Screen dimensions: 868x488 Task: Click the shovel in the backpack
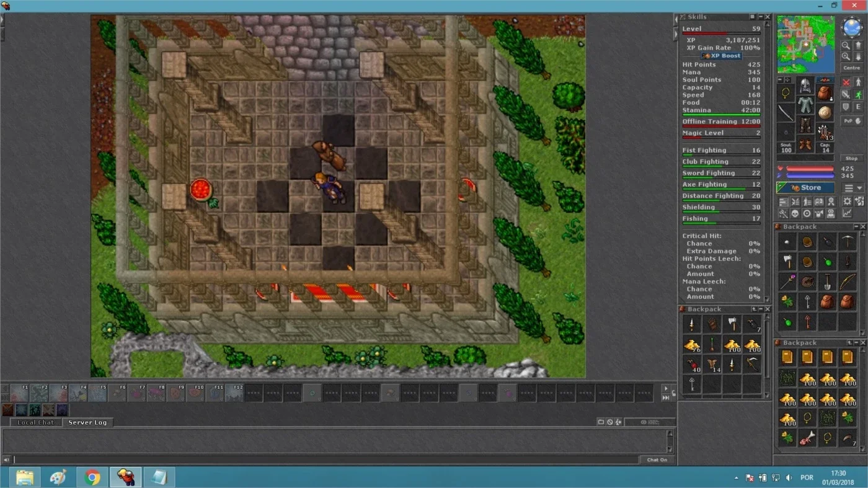tap(828, 282)
